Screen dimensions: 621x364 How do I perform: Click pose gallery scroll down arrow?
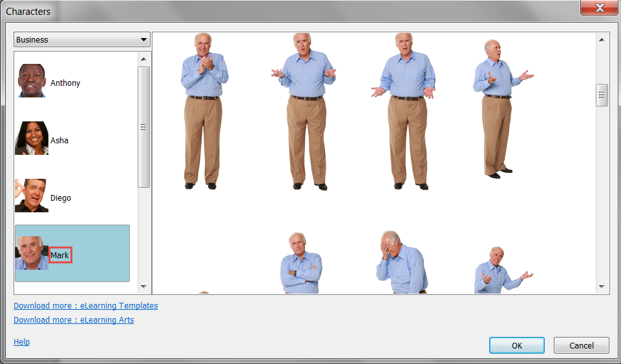[x=602, y=287]
